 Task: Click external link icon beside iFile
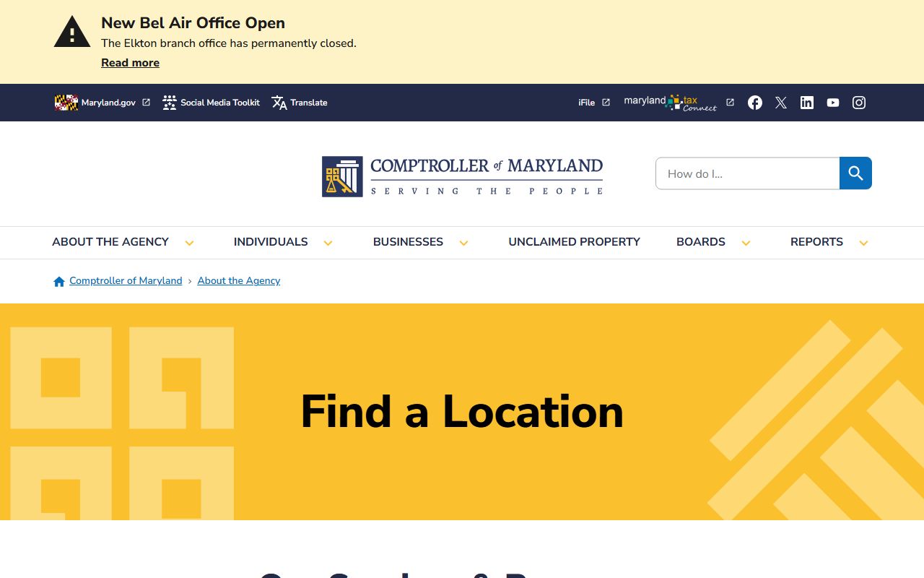tap(606, 103)
